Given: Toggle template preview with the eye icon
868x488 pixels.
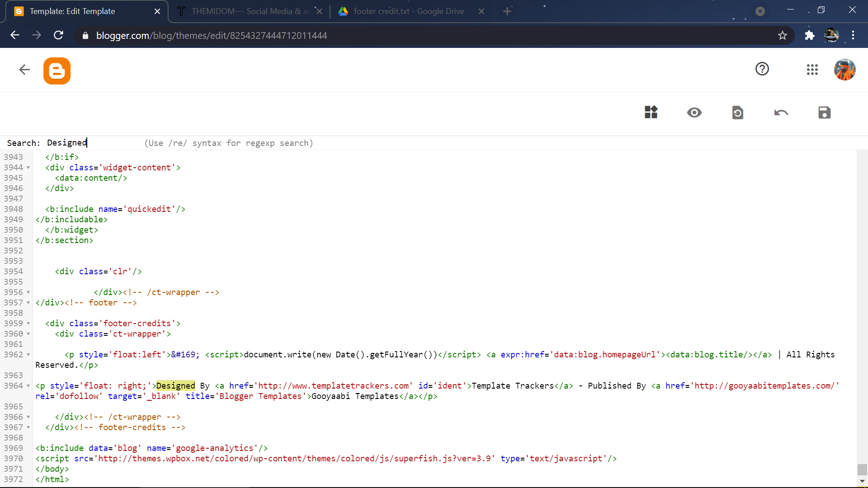Looking at the screenshot, I should click(694, 113).
